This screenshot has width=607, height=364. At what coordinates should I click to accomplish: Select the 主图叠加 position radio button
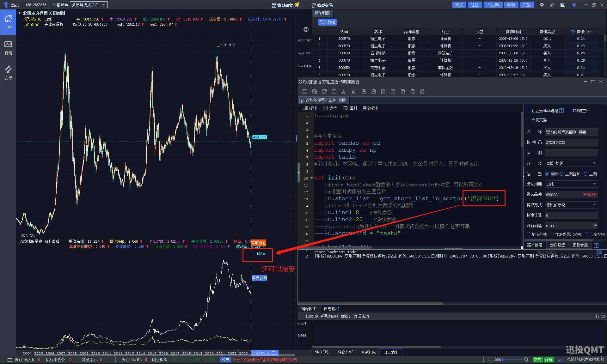coord(561,174)
